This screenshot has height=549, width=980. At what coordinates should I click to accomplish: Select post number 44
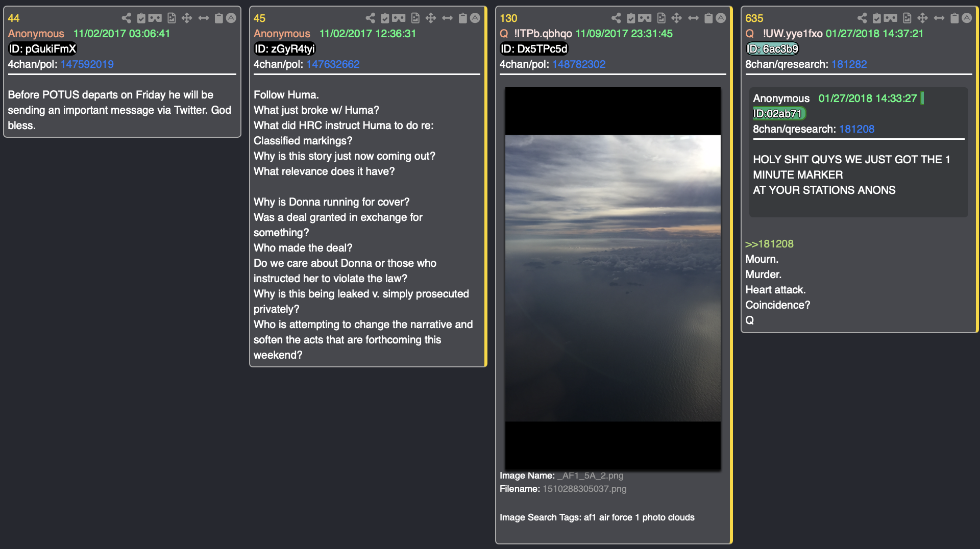[14, 18]
